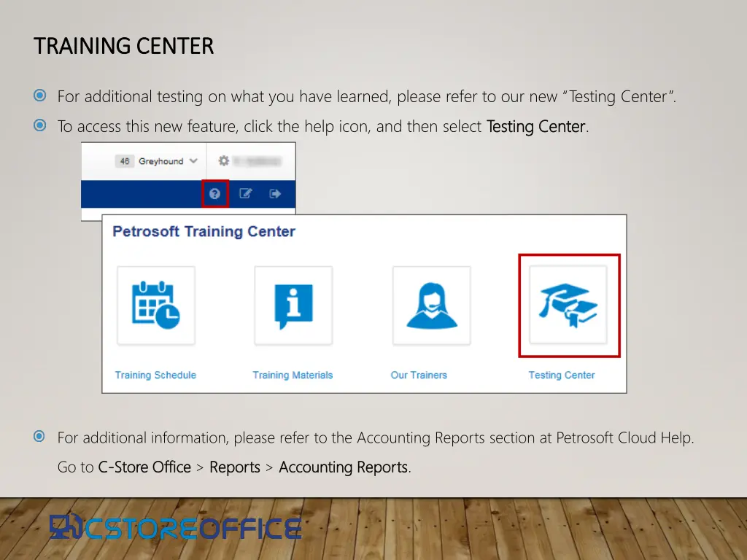Follow the Training Materials link
Screen dimensions: 747x560
pyautogui.click(x=293, y=375)
